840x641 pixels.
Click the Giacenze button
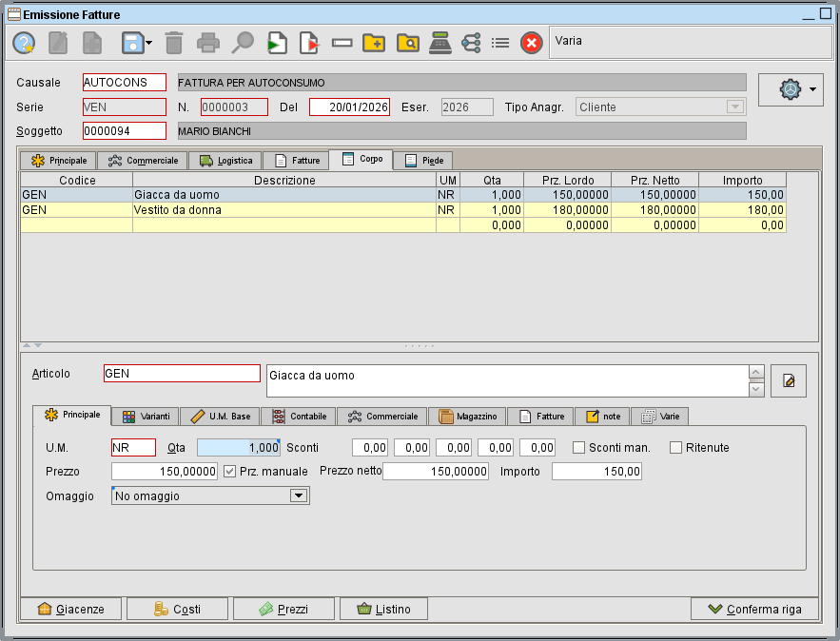coord(71,609)
